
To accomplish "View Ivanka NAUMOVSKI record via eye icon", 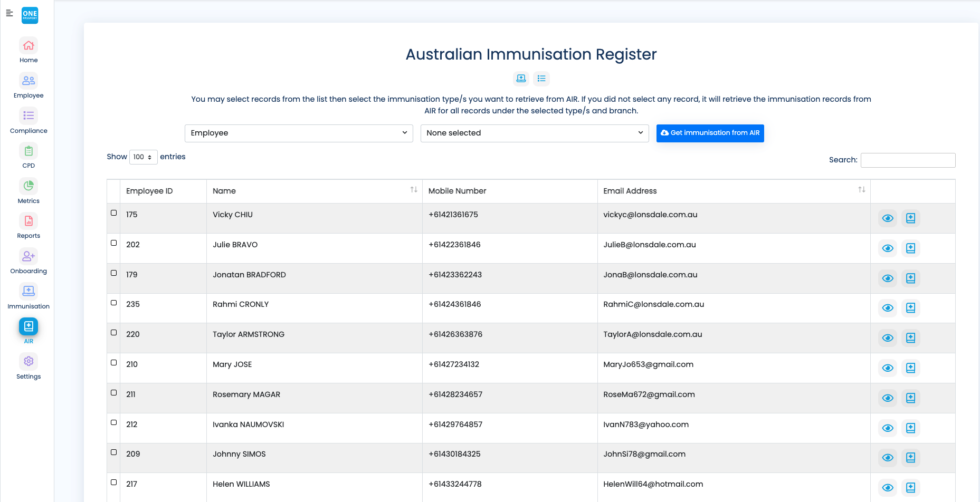I will click(x=888, y=428).
